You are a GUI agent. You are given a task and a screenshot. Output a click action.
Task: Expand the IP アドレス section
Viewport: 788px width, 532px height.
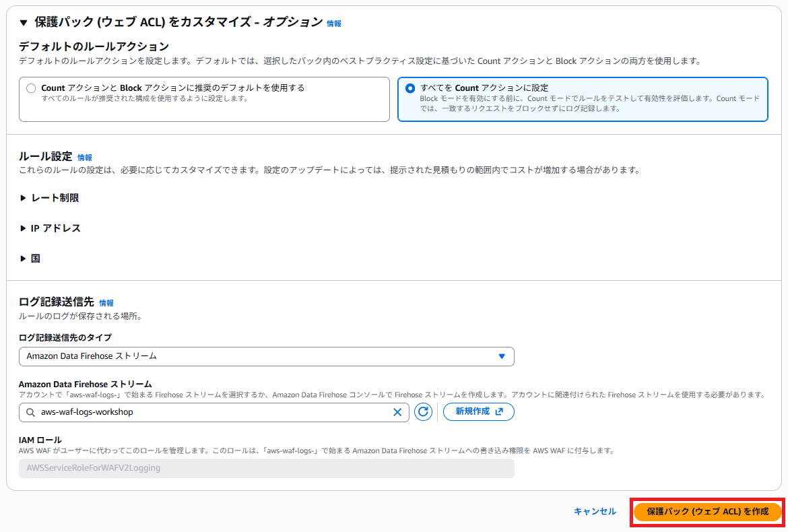50,228
